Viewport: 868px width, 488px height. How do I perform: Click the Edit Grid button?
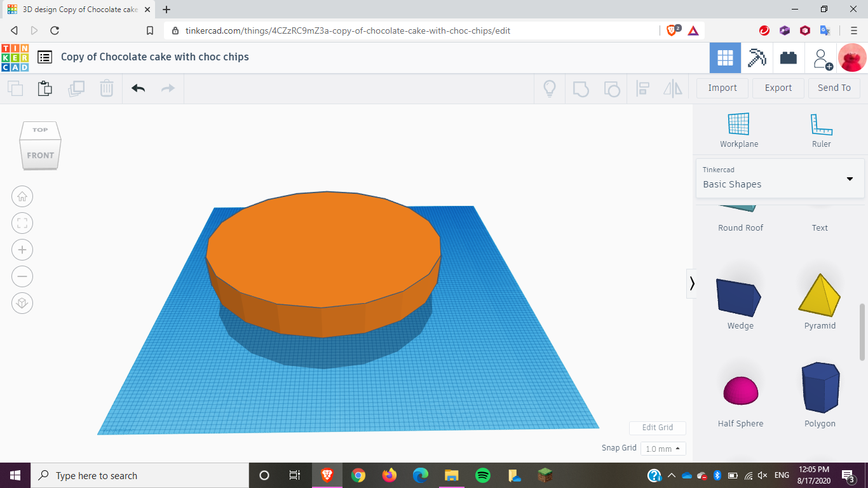click(x=657, y=428)
